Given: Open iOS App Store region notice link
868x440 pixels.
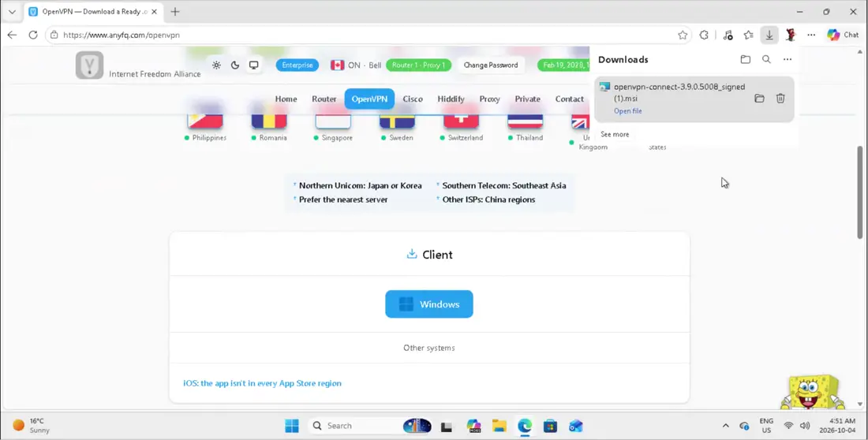Looking at the screenshot, I should click(x=263, y=383).
